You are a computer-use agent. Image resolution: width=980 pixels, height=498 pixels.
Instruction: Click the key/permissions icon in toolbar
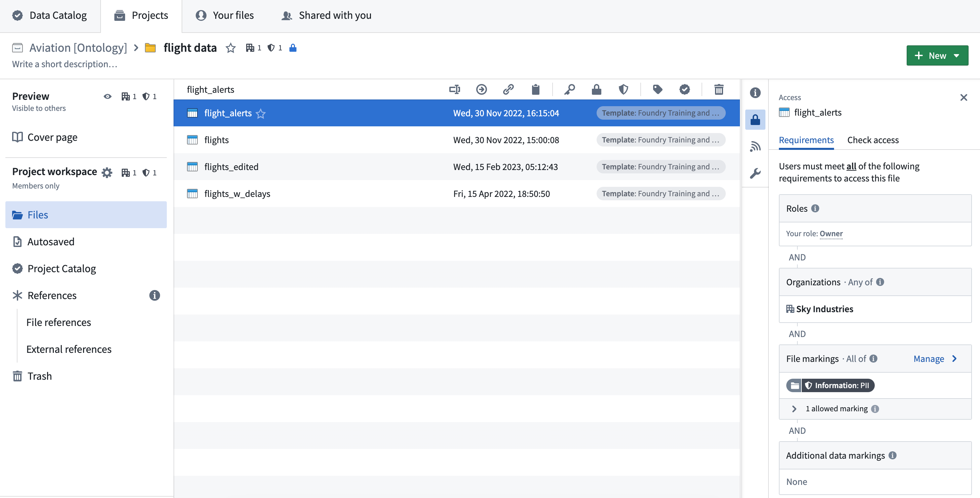pos(569,89)
